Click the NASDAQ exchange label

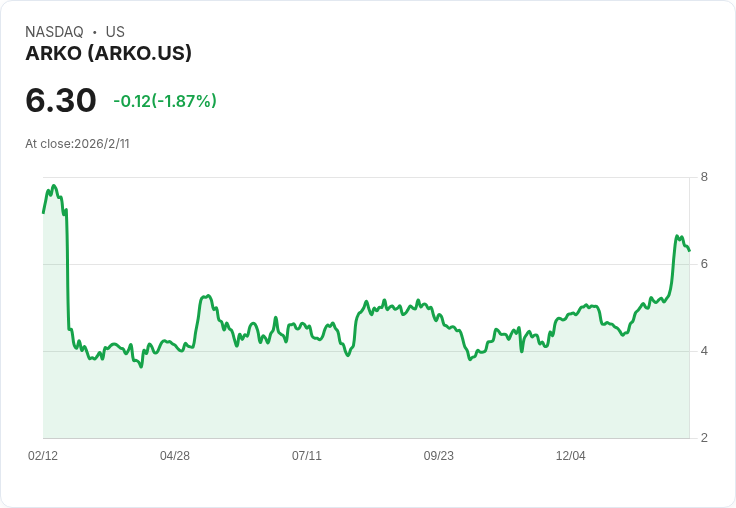tap(54, 32)
